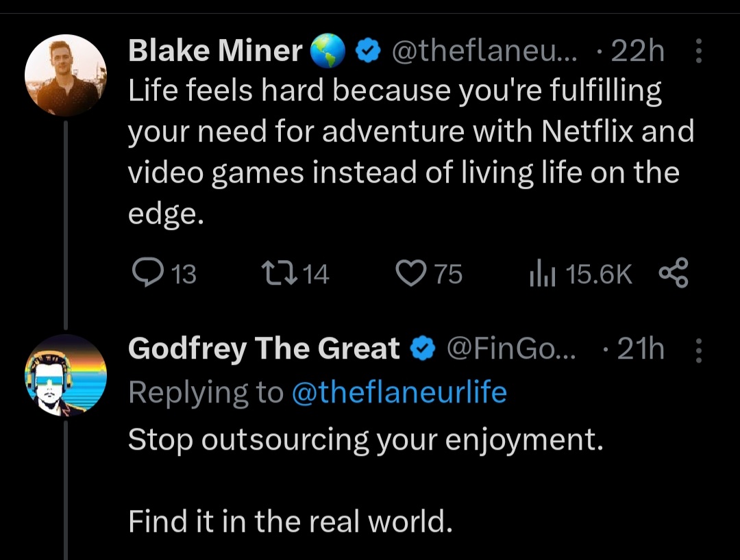740x560 pixels.
Task: Share Blake Miner's tweet
Action: (x=673, y=274)
